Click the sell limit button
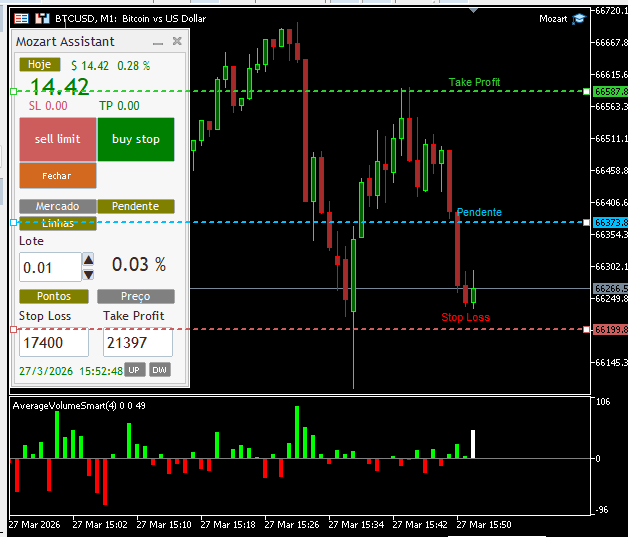 (x=58, y=139)
